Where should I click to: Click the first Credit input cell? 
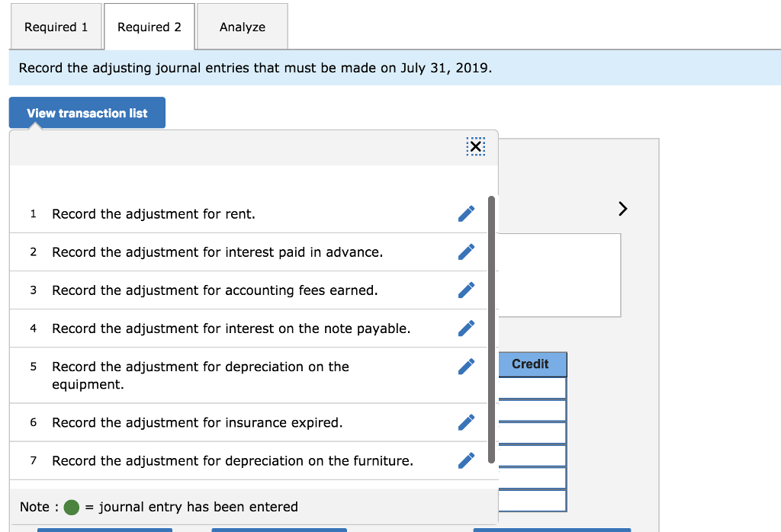pyautogui.click(x=532, y=388)
